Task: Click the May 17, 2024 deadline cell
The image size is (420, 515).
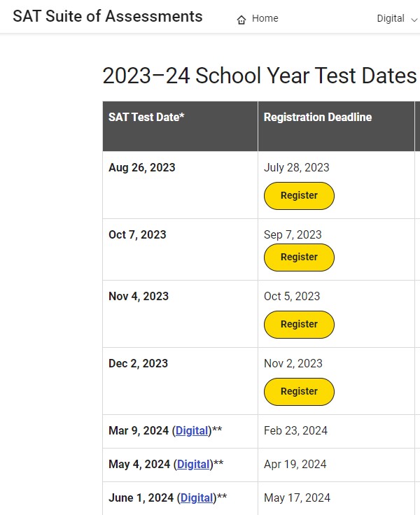Action: pyautogui.click(x=336, y=498)
